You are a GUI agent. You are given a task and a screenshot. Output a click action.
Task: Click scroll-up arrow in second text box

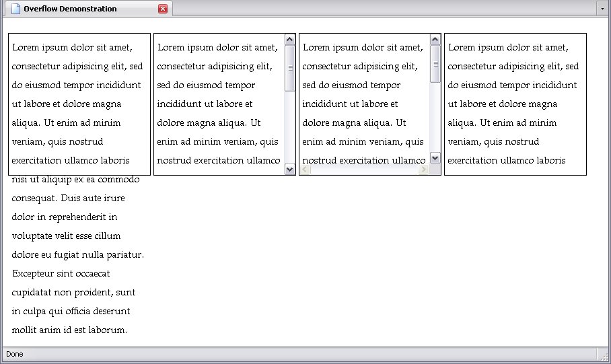pyautogui.click(x=289, y=40)
